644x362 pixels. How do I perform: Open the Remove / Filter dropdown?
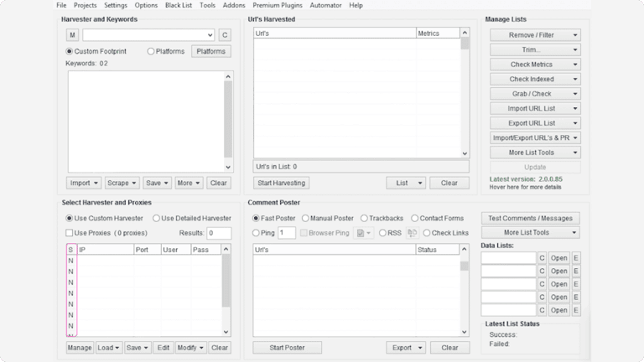(x=535, y=35)
